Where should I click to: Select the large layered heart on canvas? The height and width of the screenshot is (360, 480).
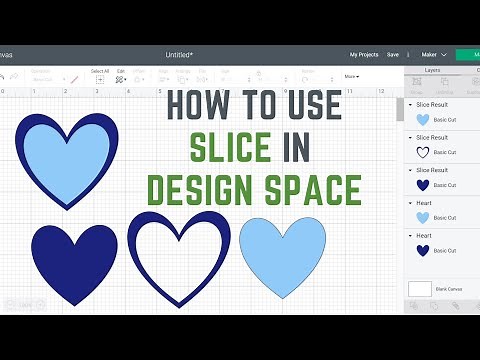[67, 162]
